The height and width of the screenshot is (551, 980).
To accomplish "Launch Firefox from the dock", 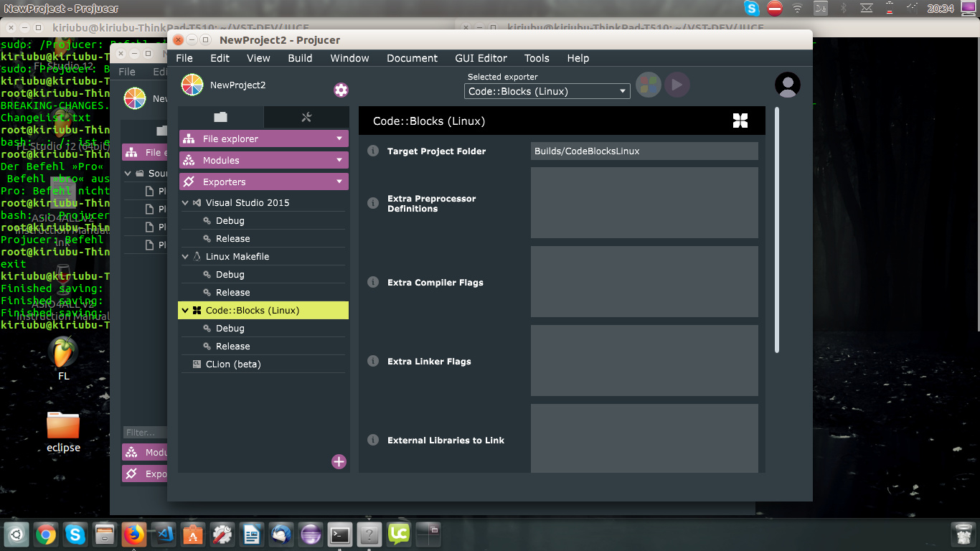I will click(x=133, y=534).
